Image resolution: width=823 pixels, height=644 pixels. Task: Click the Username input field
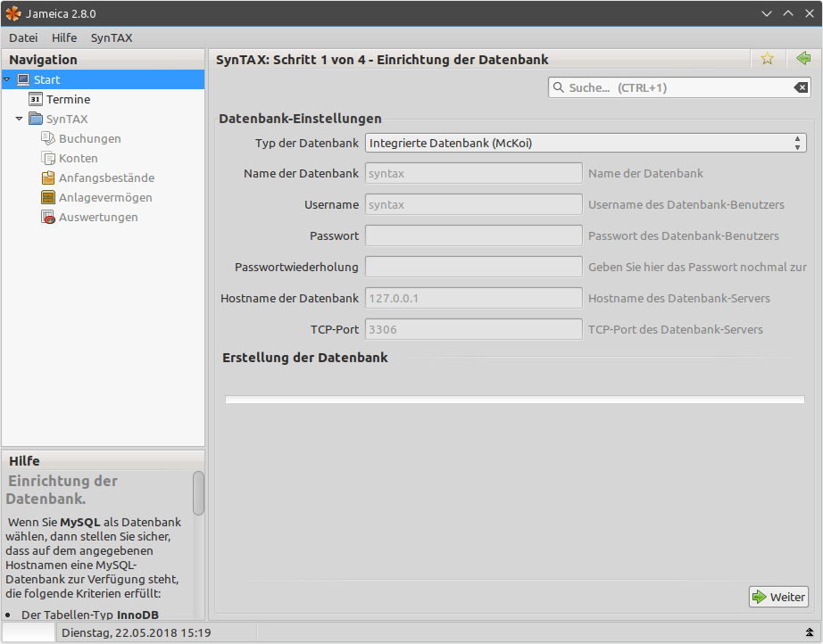pyautogui.click(x=474, y=204)
